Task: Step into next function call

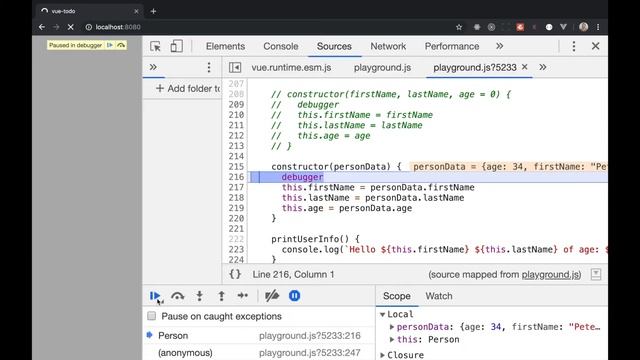Action: click(x=200, y=296)
